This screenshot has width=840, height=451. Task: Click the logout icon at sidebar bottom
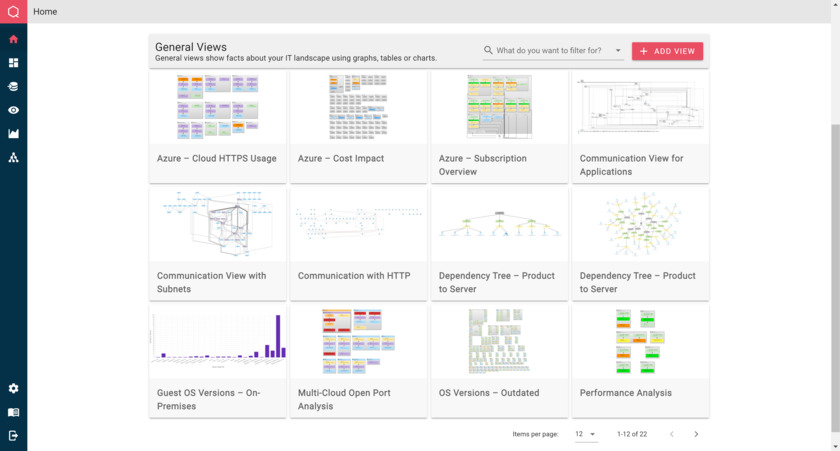click(13, 435)
